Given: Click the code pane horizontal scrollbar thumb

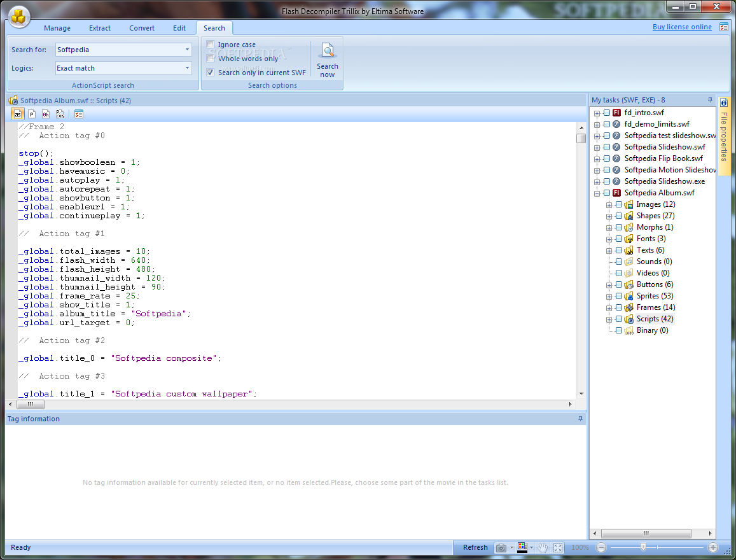Looking at the screenshot, I should pos(31,404).
